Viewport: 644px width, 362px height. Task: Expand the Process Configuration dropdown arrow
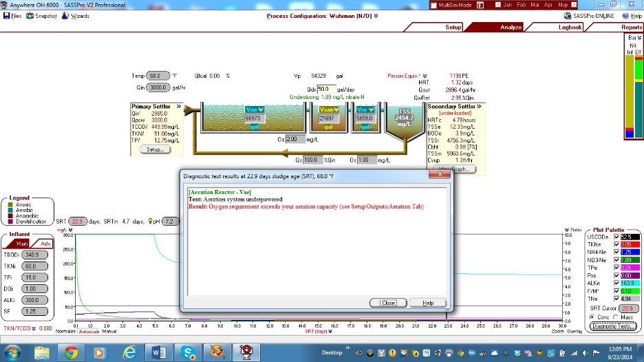[376, 15]
